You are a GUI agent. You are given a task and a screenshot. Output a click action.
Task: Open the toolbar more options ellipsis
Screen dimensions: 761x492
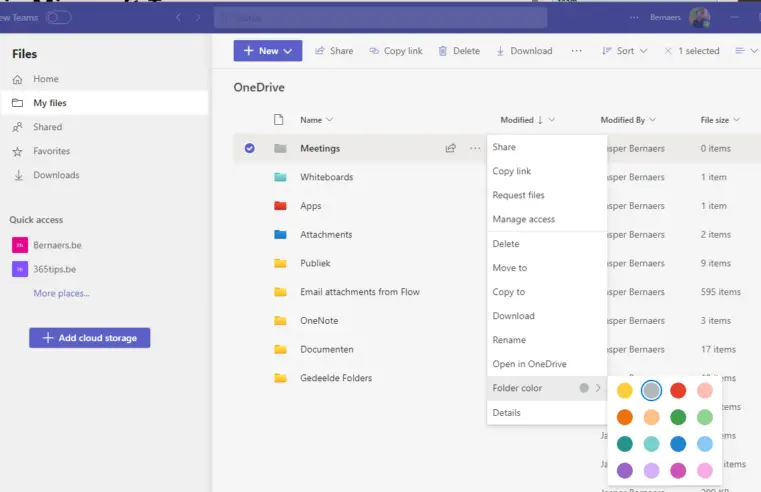point(576,51)
